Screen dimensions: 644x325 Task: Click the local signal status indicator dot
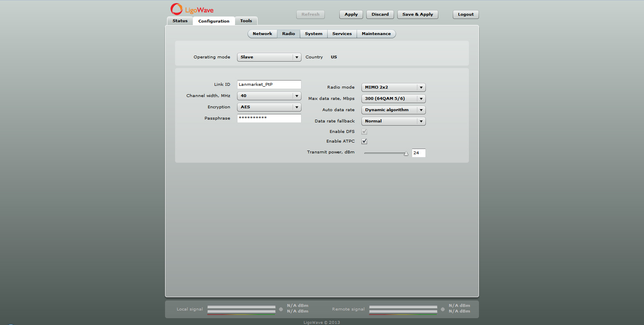281,309
